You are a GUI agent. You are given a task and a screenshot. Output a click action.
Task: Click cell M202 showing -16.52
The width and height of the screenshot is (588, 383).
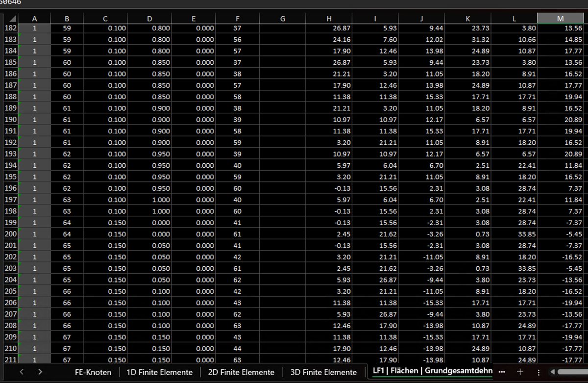coord(561,256)
